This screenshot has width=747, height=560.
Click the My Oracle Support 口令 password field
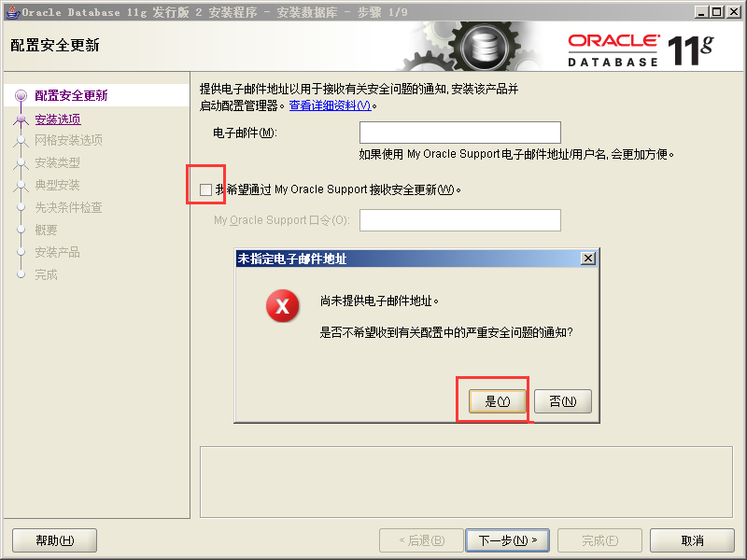click(459, 220)
